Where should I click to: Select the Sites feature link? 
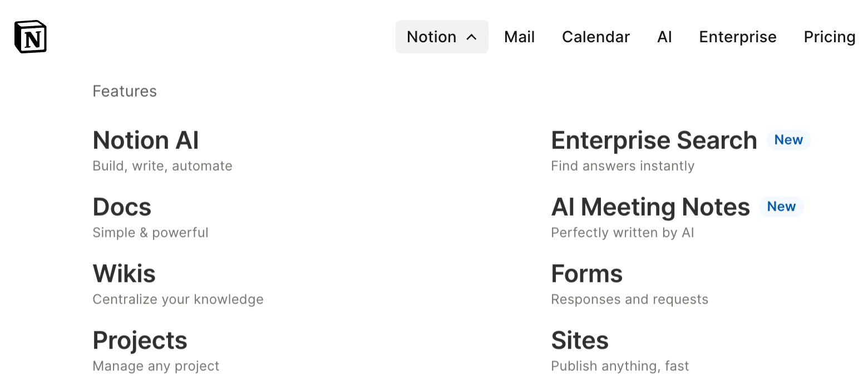click(579, 340)
